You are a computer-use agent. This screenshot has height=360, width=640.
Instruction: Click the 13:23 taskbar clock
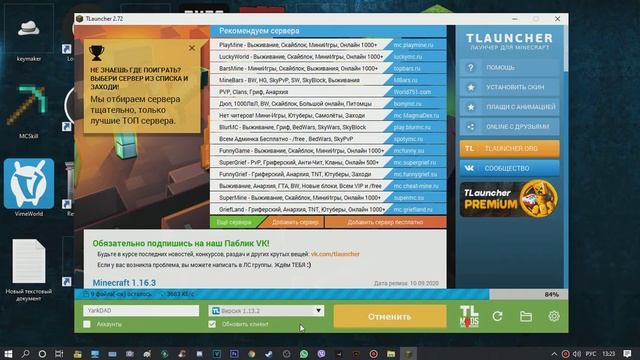[x=608, y=353]
